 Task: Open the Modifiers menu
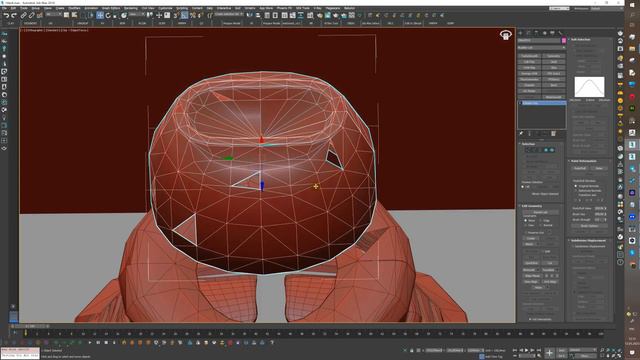[x=74, y=8]
